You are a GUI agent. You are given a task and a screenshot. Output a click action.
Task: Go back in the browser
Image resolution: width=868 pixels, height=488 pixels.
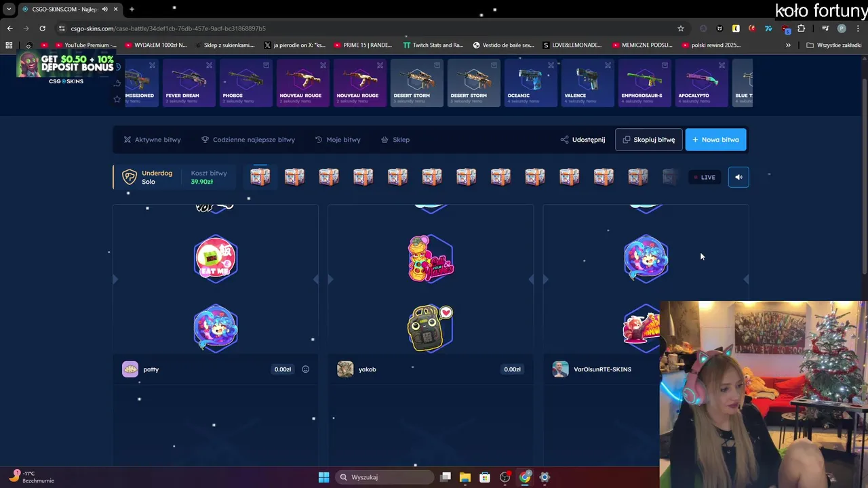pyautogui.click(x=9, y=28)
